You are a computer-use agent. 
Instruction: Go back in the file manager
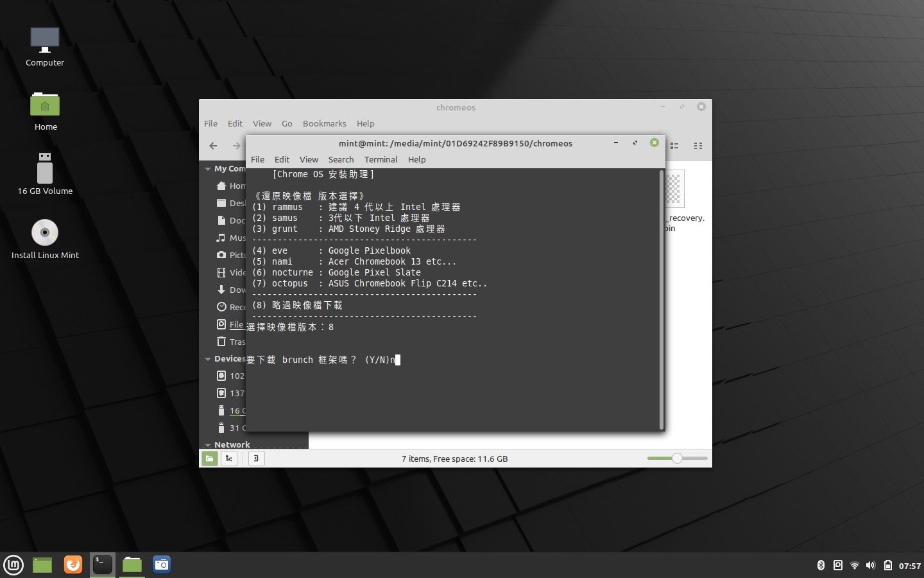pos(213,146)
